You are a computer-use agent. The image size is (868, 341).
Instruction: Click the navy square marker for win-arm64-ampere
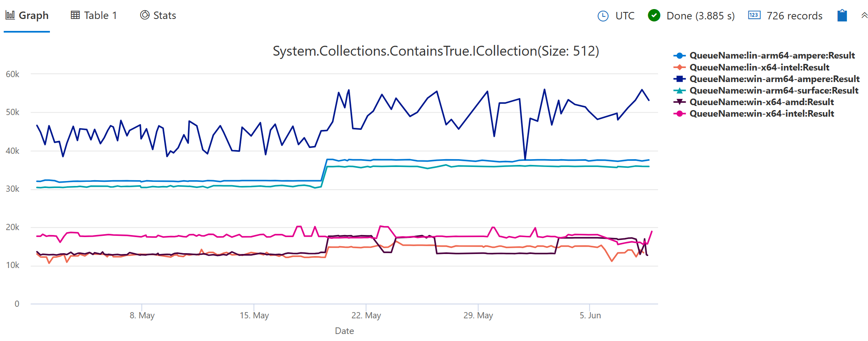[x=680, y=79]
